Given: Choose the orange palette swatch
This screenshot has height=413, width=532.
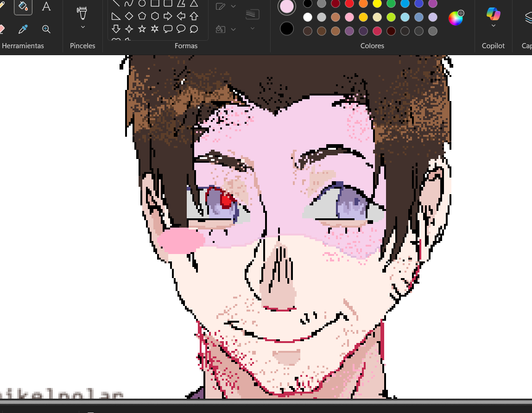Looking at the screenshot, I should (363, 3).
